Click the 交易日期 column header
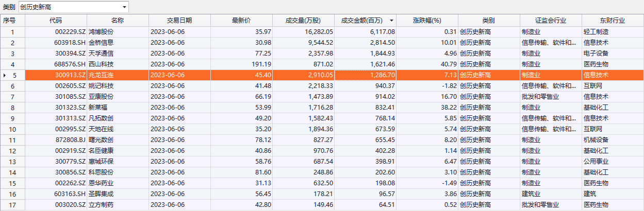 (x=179, y=21)
